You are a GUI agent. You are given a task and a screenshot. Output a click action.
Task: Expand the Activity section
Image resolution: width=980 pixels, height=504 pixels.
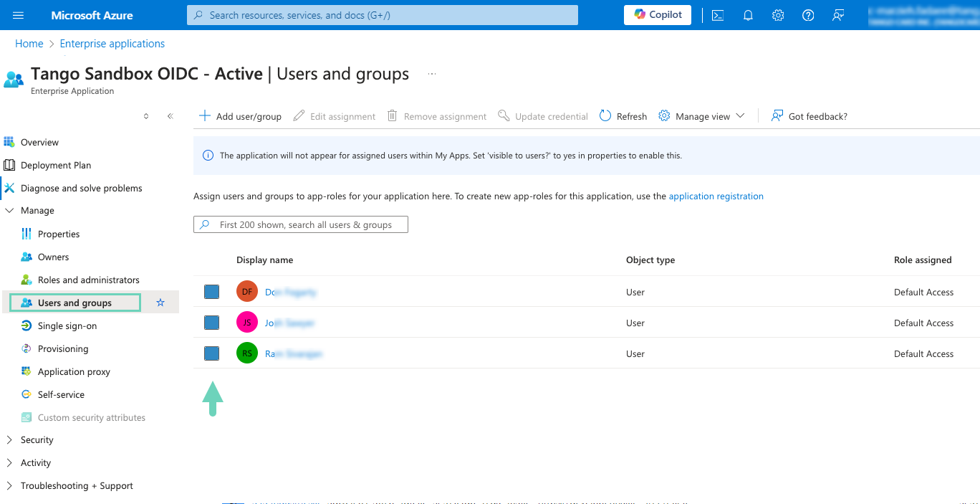coord(36,463)
